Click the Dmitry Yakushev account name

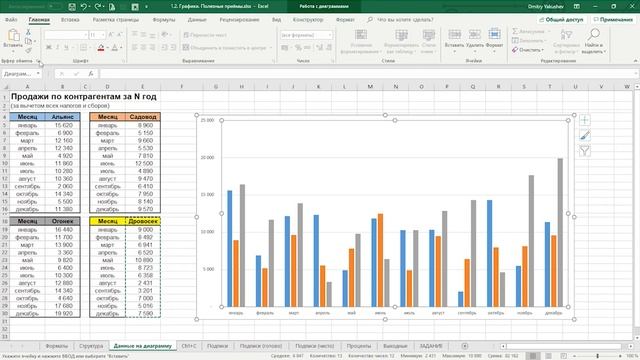(546, 7)
